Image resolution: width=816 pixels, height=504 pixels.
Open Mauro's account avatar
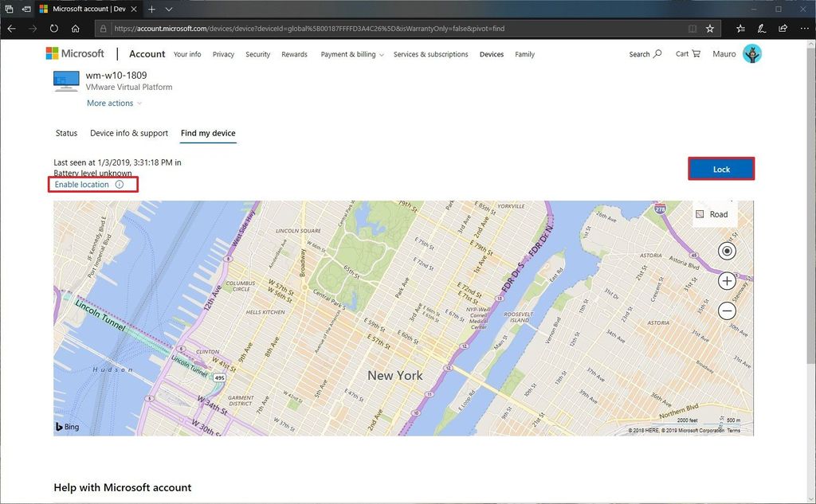[x=752, y=54]
